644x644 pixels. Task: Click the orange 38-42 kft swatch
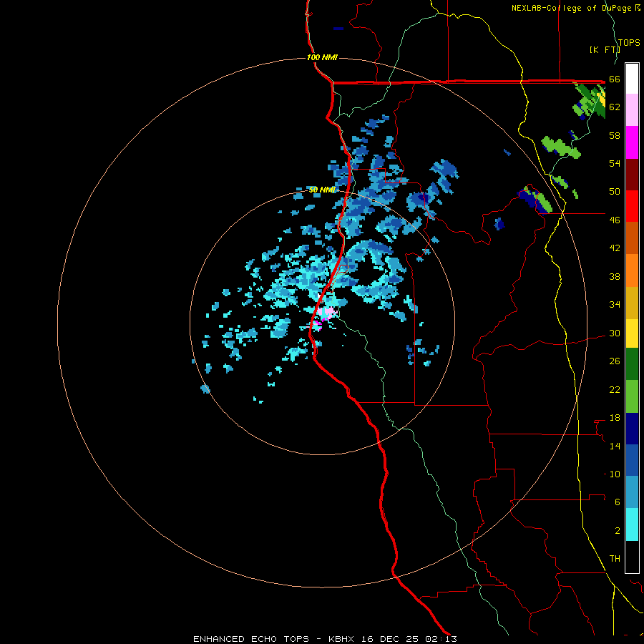pyautogui.click(x=632, y=270)
